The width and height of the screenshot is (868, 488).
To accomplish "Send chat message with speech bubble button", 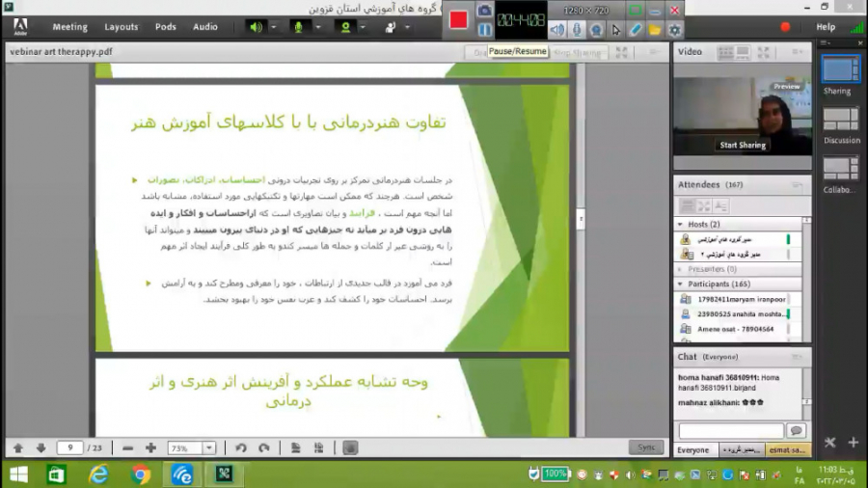I will click(797, 430).
